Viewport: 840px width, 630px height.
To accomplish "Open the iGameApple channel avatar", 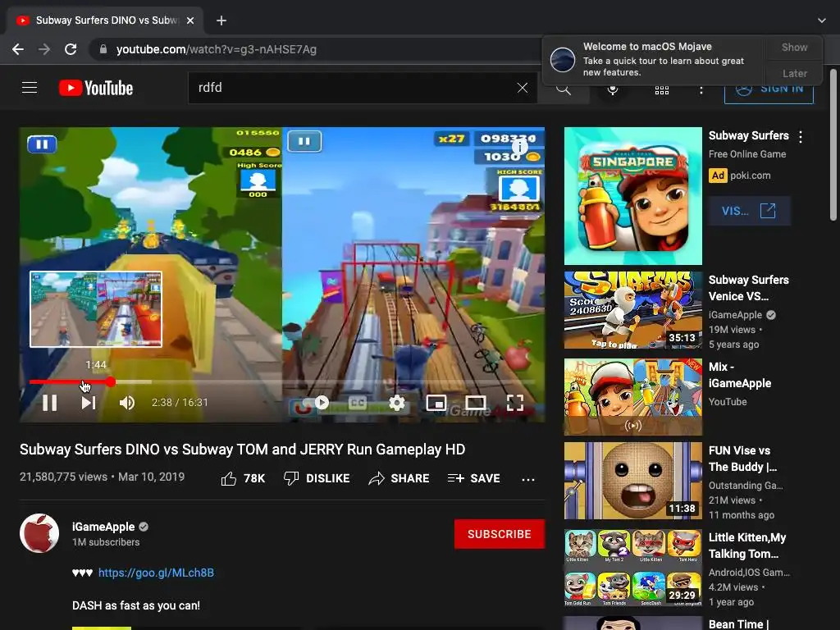I will [x=39, y=533].
